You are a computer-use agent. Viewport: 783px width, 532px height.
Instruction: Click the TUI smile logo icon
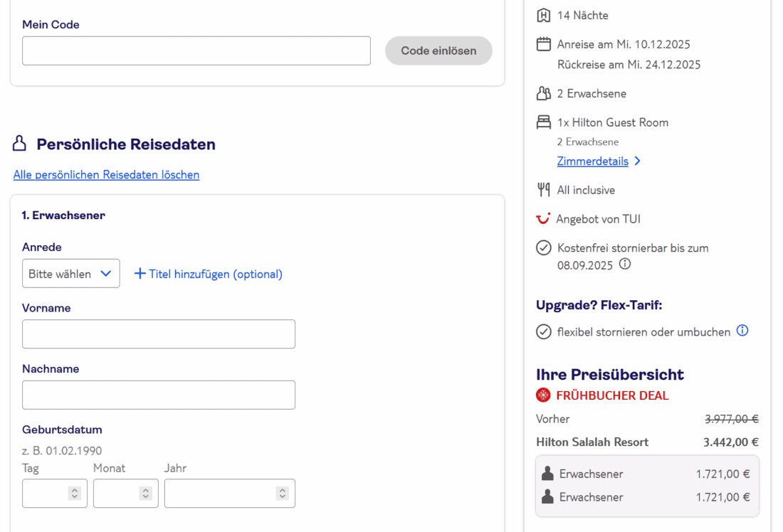point(543,218)
